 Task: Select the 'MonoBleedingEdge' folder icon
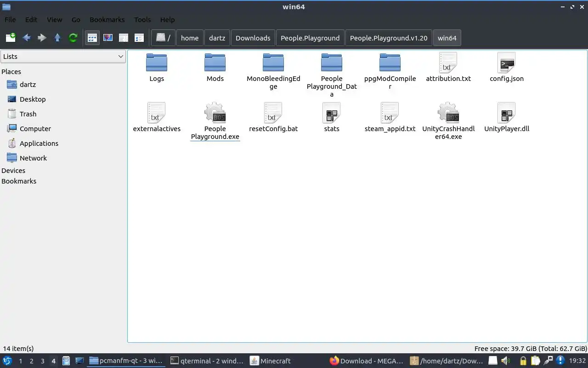(x=273, y=62)
